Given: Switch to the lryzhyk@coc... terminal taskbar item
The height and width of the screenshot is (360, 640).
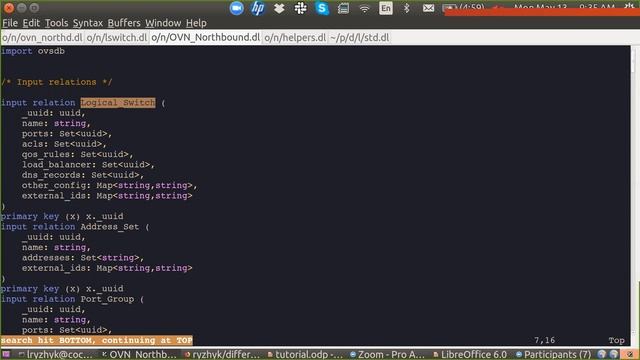Looking at the screenshot, I should [x=56, y=354].
